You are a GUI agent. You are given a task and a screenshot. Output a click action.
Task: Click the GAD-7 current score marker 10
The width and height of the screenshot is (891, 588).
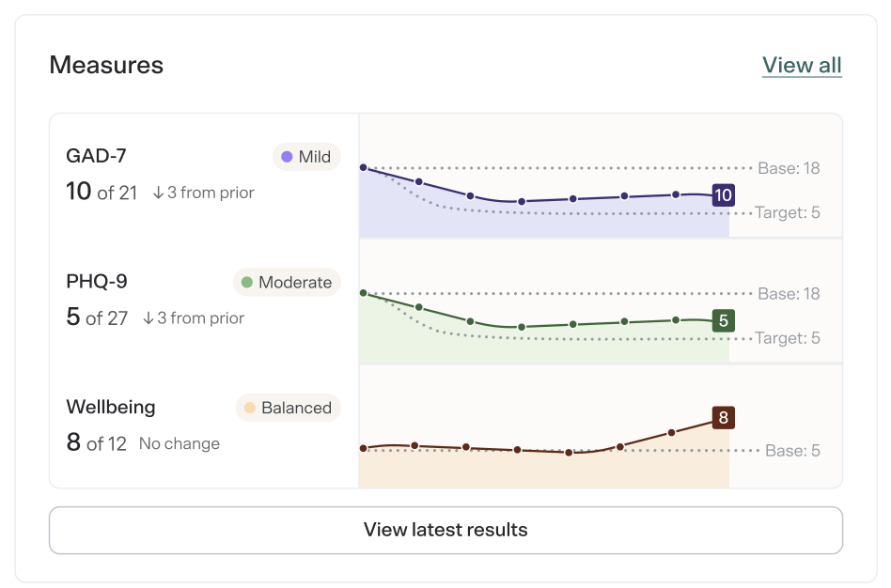coord(723,195)
